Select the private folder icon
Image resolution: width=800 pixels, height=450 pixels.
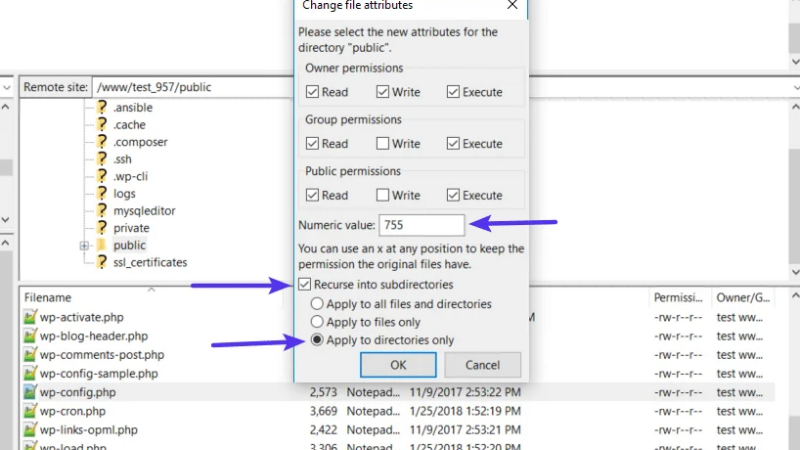102,228
